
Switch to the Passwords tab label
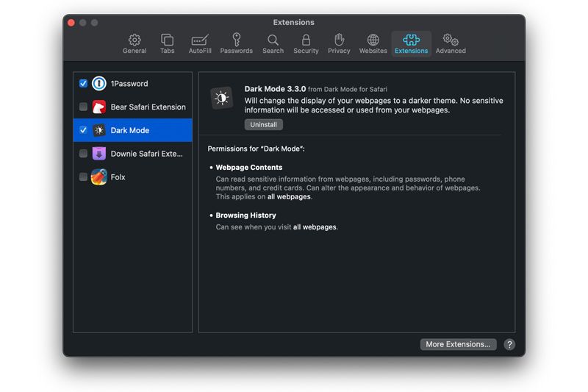[236, 51]
